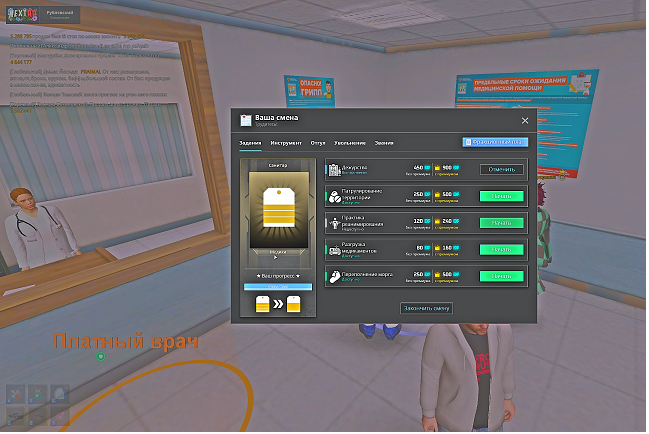Viewport: 649px width, 434px height.
Task: Click the ОПАСНО ГРИПП wall poster
Action: (x=310, y=92)
